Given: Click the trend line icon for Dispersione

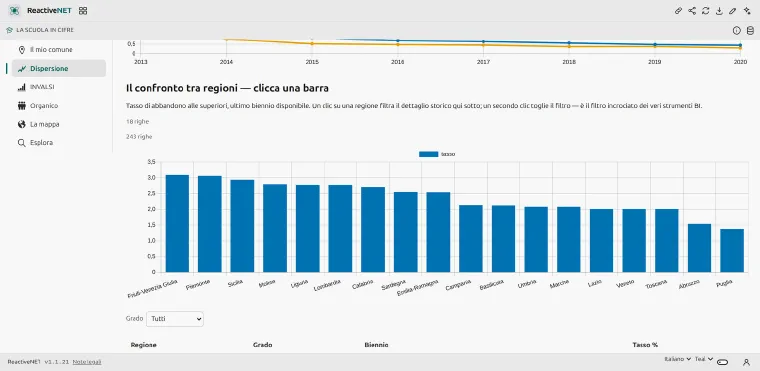Looking at the screenshot, I should click(21, 69).
